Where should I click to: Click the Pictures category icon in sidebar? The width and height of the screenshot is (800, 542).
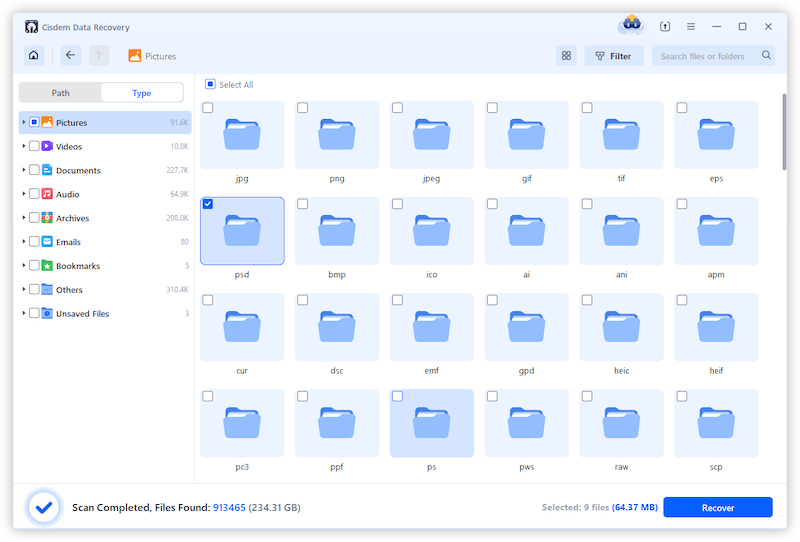[47, 122]
